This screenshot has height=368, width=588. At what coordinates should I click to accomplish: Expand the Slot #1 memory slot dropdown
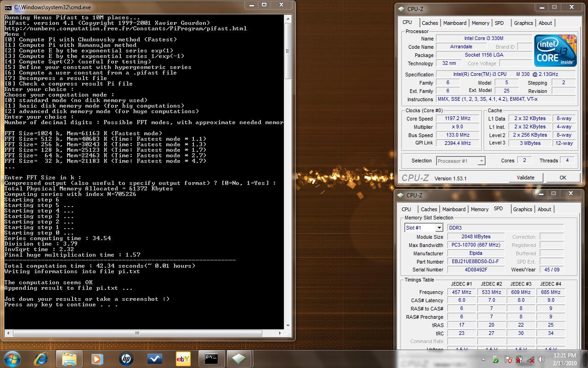click(439, 228)
